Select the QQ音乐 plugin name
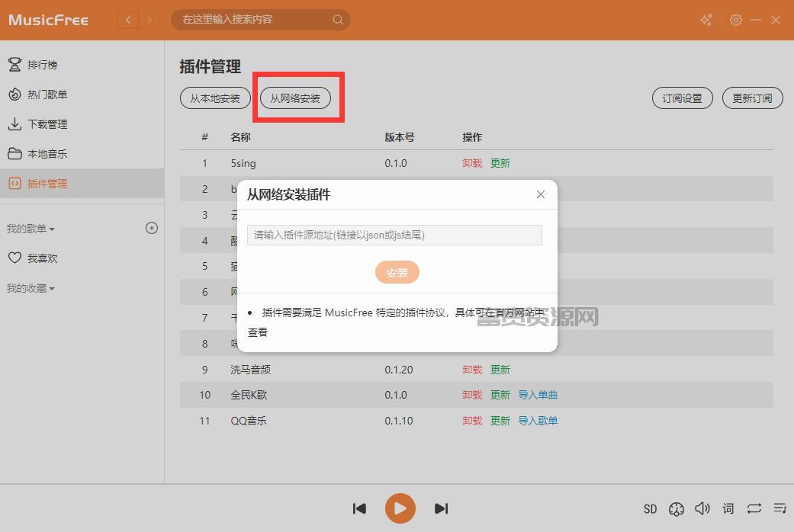Viewport: 794px width, 532px height. tap(248, 421)
